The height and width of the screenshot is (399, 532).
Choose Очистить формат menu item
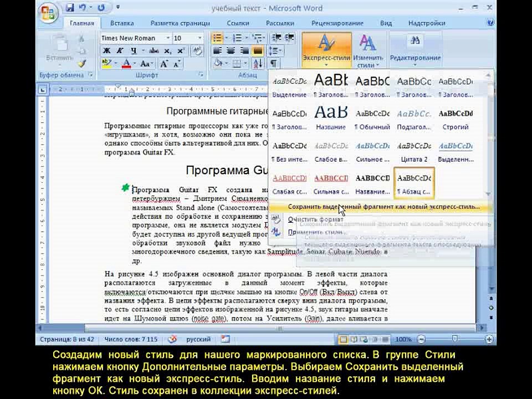coord(315,219)
